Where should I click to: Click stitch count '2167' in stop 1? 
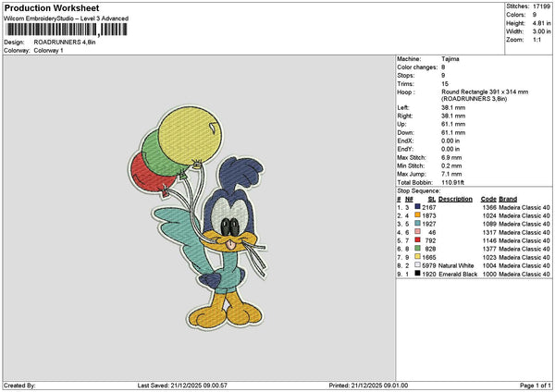[x=429, y=207]
